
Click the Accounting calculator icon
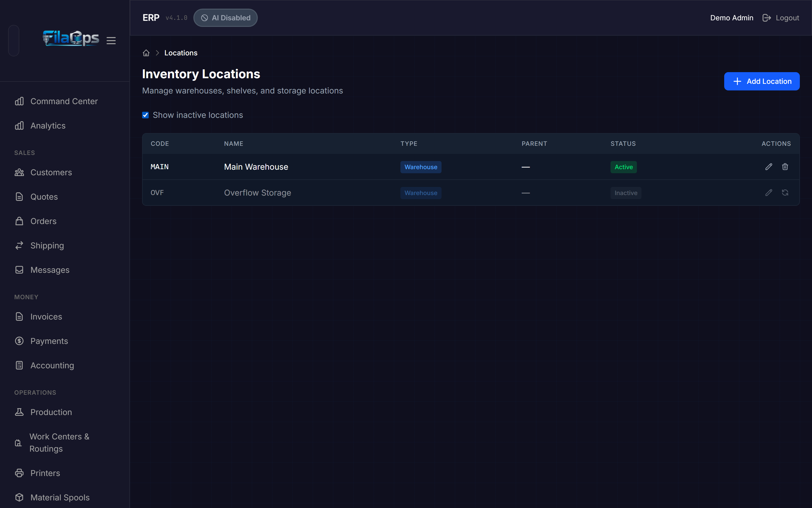(20, 365)
